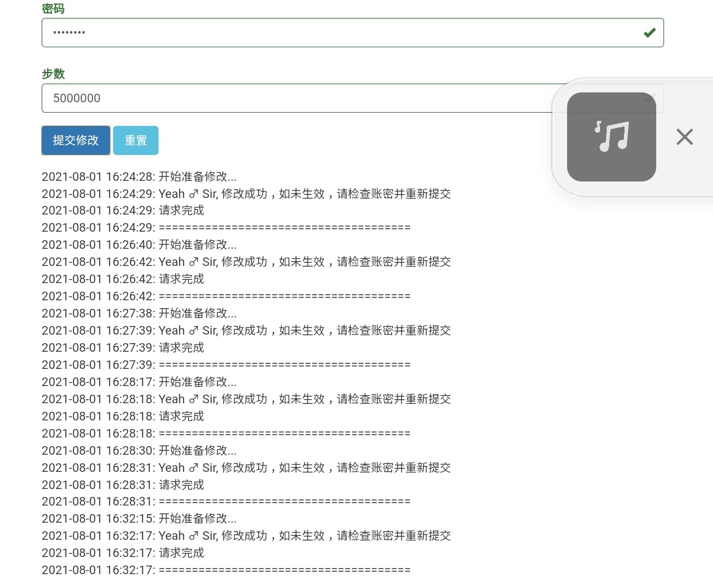Viewport: 713px width, 588px height.
Task: Select log line 16:27:38 开始准备修改
Action: pyautogui.click(x=139, y=313)
